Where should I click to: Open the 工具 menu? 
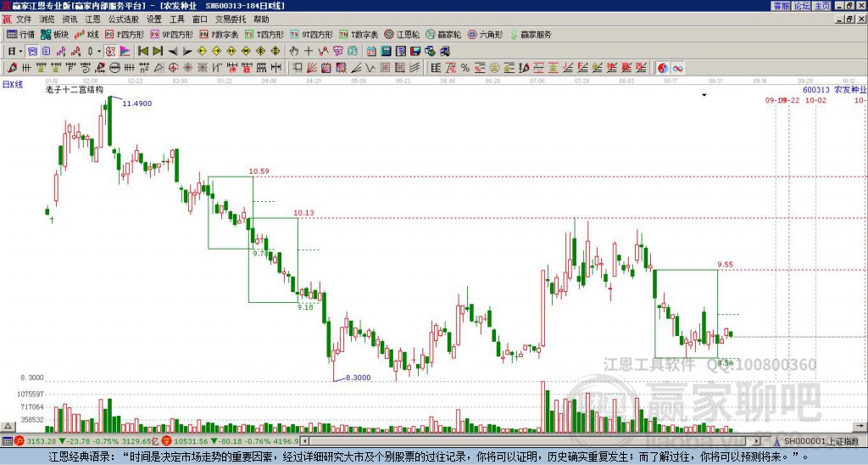(x=176, y=20)
